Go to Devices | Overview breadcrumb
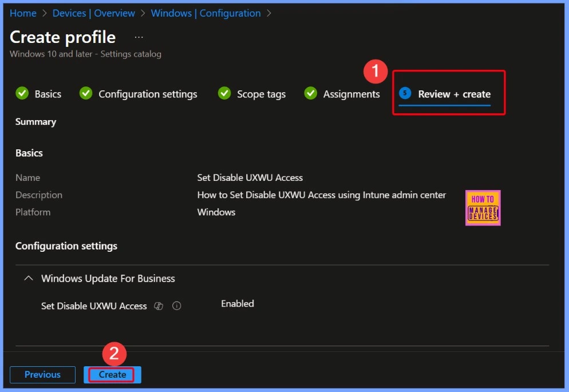This screenshot has height=392, width=569. pyautogui.click(x=94, y=13)
